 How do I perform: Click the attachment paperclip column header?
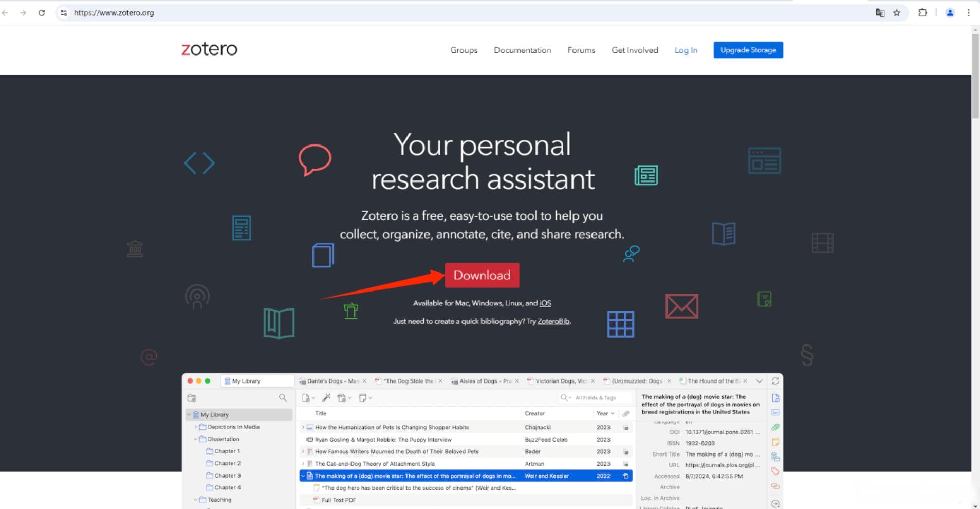coord(626,413)
